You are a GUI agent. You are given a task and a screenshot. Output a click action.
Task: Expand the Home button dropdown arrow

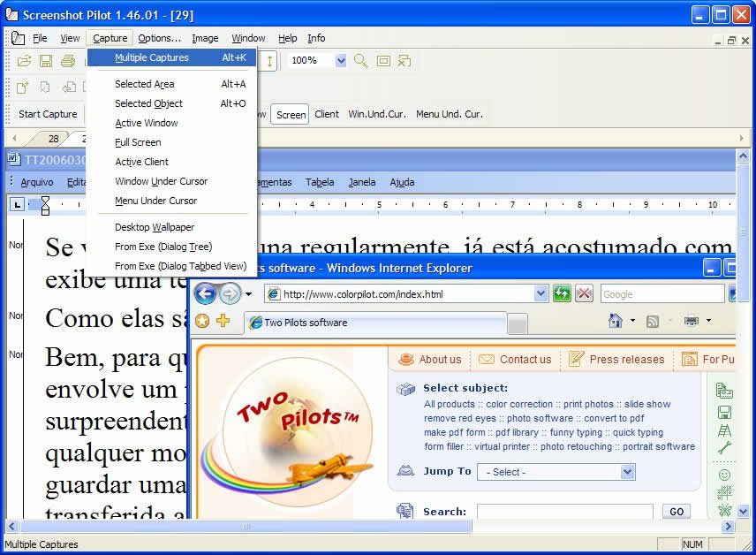(632, 321)
